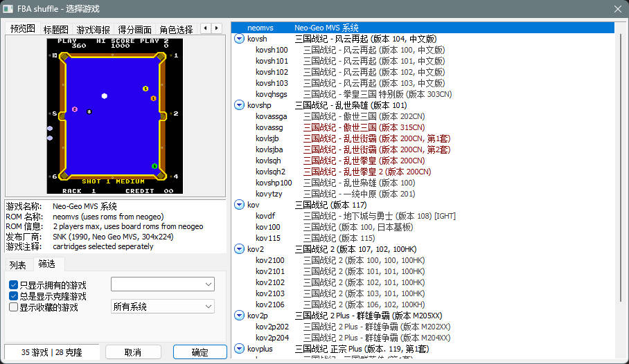Select the kovassga game entry

point(423,116)
